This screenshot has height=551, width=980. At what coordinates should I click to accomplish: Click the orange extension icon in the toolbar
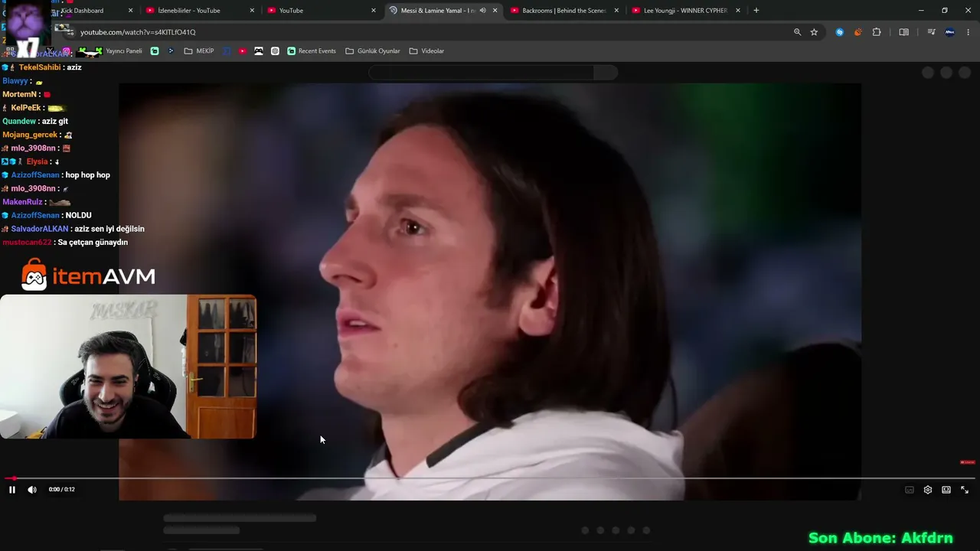pos(857,32)
